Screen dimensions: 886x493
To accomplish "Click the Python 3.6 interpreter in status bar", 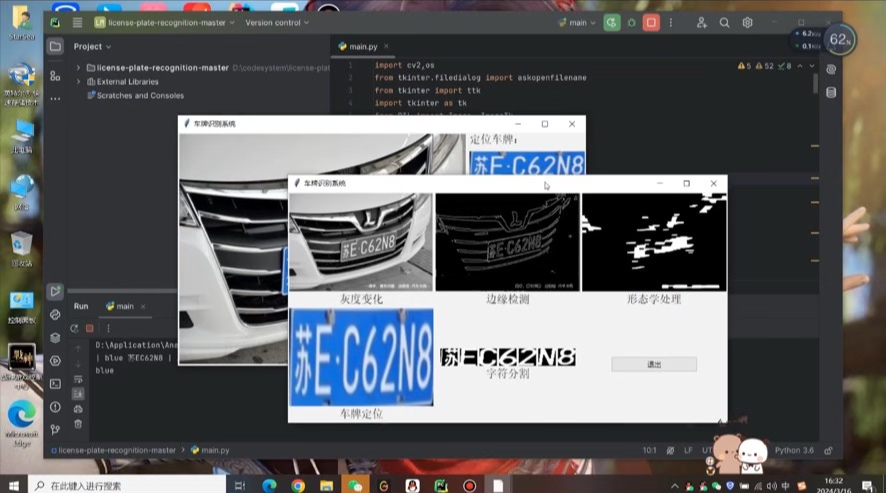I will pyautogui.click(x=794, y=451).
